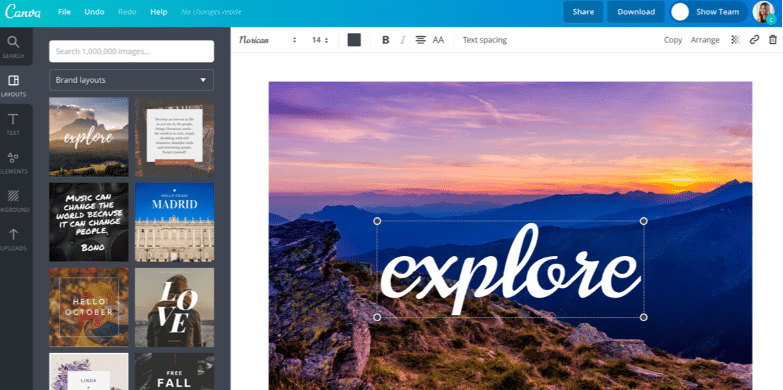This screenshot has width=783, height=390.
Task: Click the Canva logo
Action: (22, 12)
